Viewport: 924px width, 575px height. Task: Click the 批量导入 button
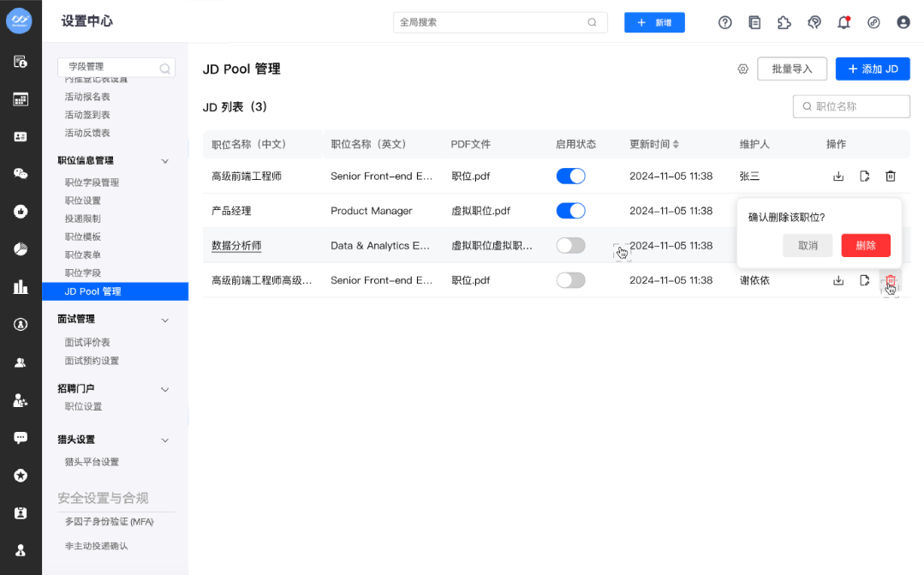coord(792,69)
